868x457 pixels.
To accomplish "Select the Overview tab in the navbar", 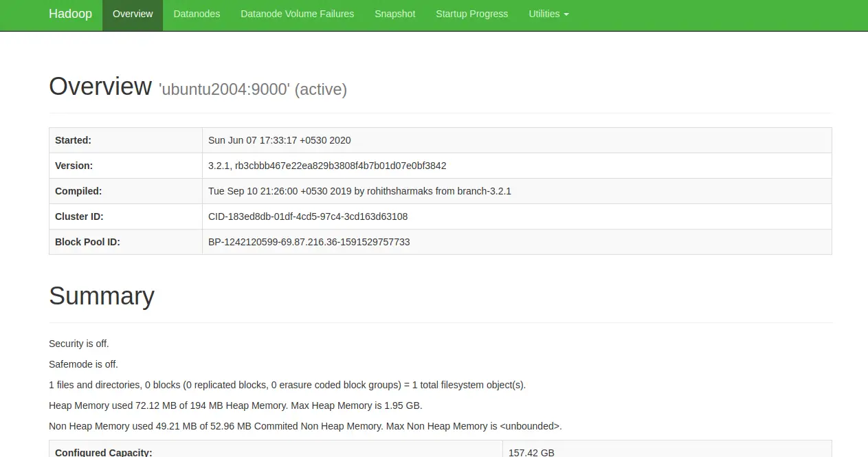I will 133,14.
